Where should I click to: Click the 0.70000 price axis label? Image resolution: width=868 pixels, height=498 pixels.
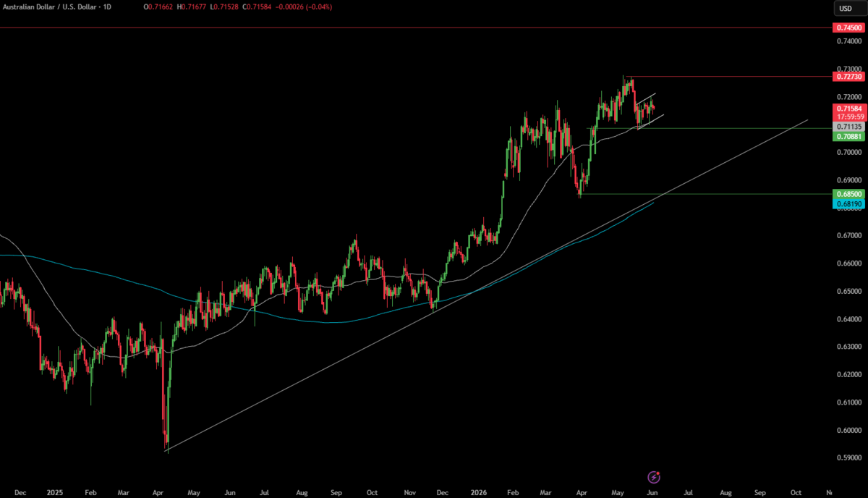click(x=849, y=153)
